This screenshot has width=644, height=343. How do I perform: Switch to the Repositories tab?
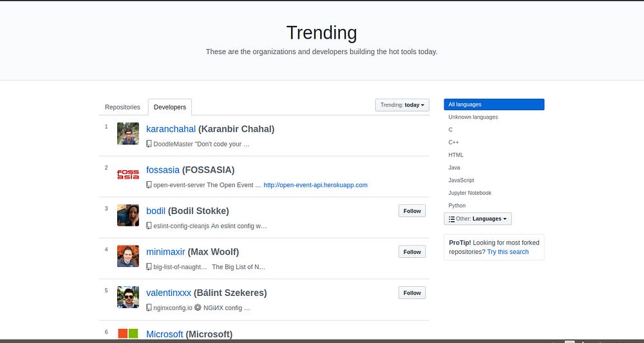point(122,107)
